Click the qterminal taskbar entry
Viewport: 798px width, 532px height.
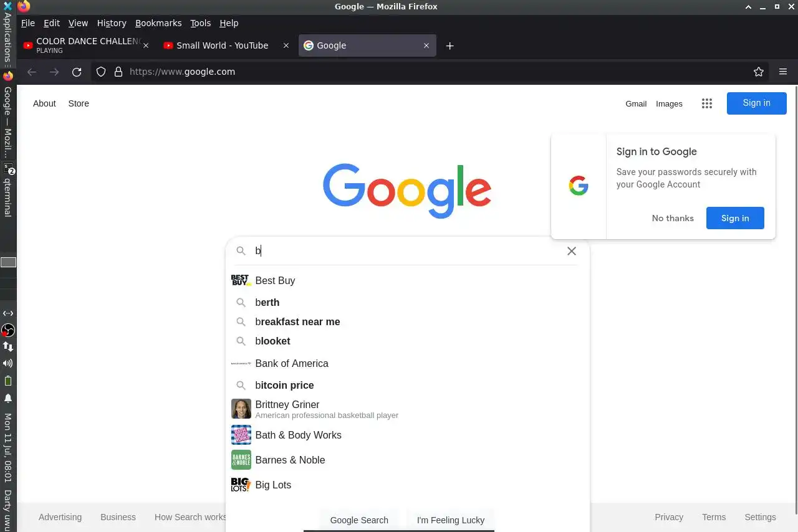[8, 190]
